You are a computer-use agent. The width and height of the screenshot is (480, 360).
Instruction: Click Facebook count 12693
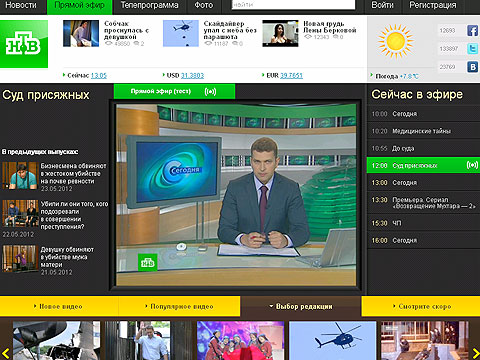point(447,31)
